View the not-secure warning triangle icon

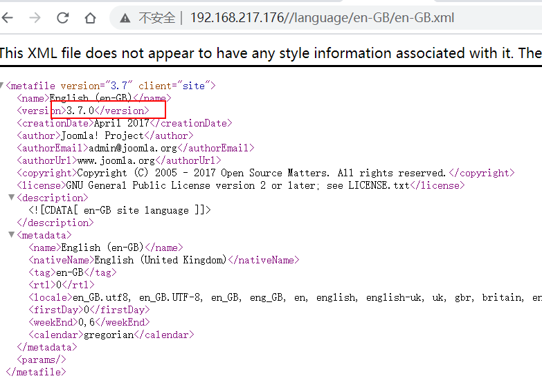pos(125,18)
